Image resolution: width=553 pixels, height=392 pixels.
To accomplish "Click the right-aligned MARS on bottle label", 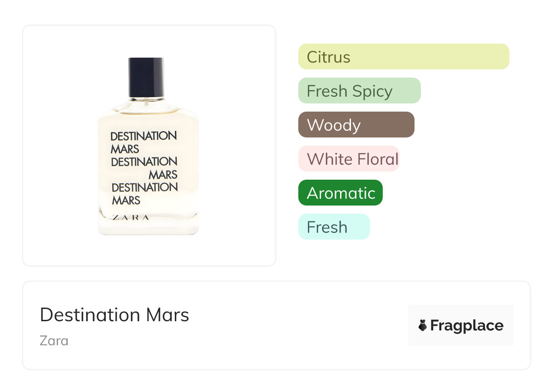I will pyautogui.click(x=163, y=175).
